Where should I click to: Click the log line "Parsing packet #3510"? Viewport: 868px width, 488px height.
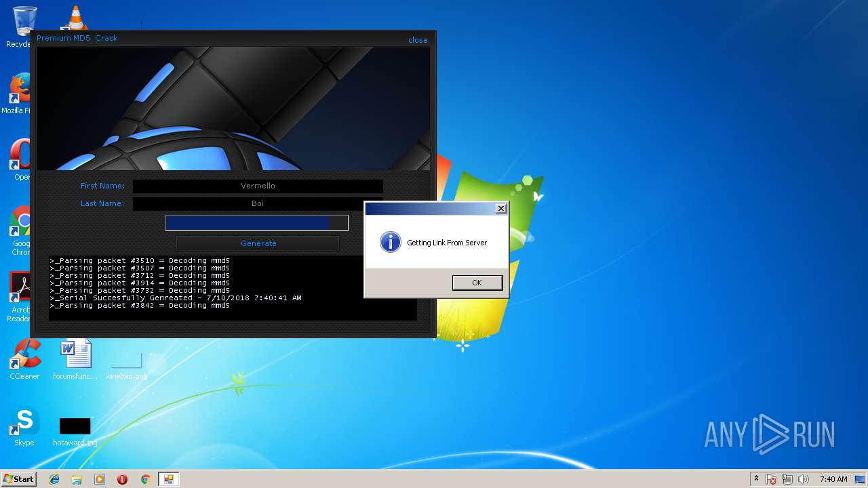point(140,261)
